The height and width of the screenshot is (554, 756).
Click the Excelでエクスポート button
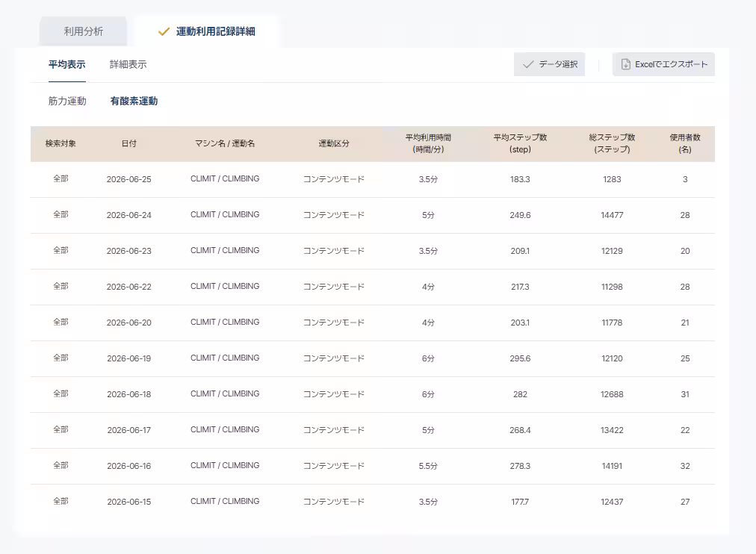tap(663, 64)
